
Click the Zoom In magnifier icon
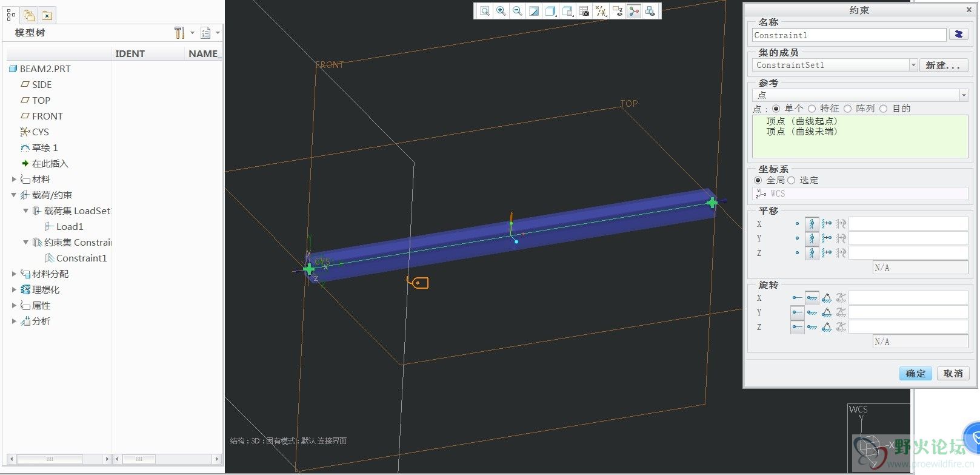pyautogui.click(x=501, y=11)
